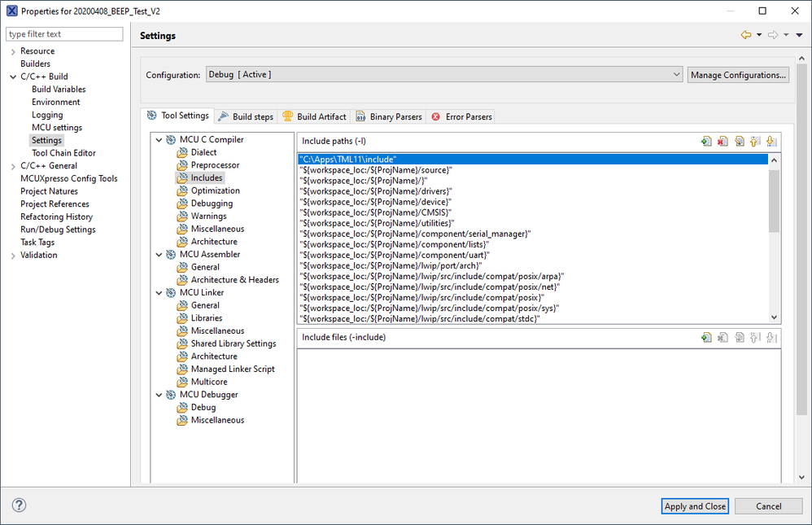Collapse the MCU C Compiler node
Image resolution: width=812 pixels, height=525 pixels.
pyautogui.click(x=159, y=140)
